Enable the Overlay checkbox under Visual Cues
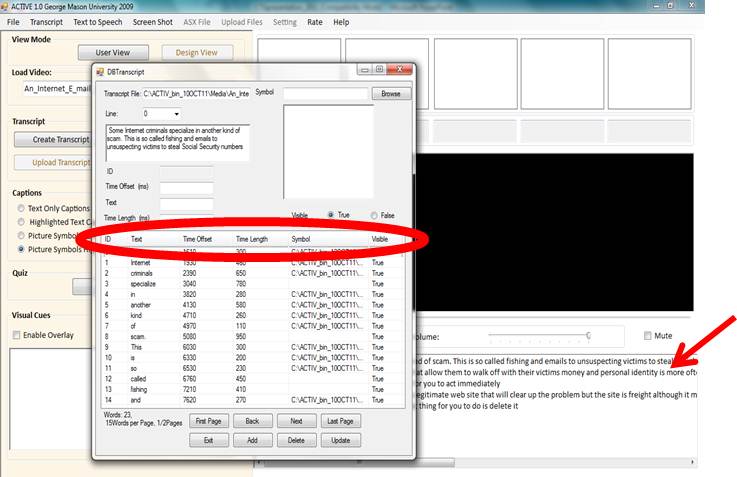The image size is (737, 477). point(15,335)
